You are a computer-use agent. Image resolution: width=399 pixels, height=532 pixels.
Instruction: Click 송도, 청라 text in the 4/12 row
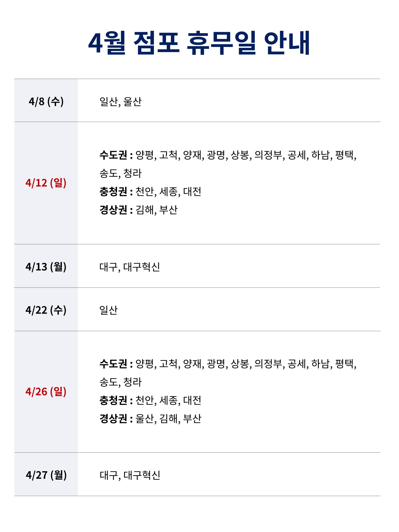click(120, 173)
